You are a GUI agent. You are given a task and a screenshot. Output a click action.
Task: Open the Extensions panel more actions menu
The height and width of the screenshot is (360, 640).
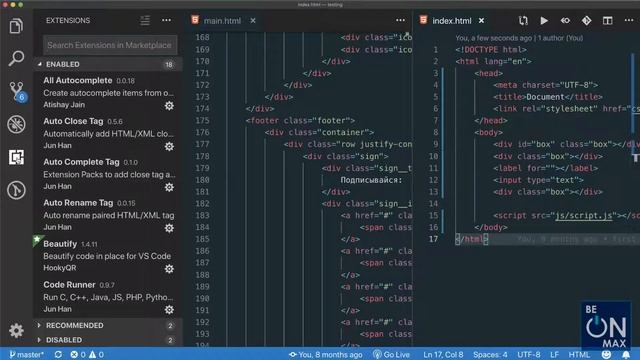[167, 20]
